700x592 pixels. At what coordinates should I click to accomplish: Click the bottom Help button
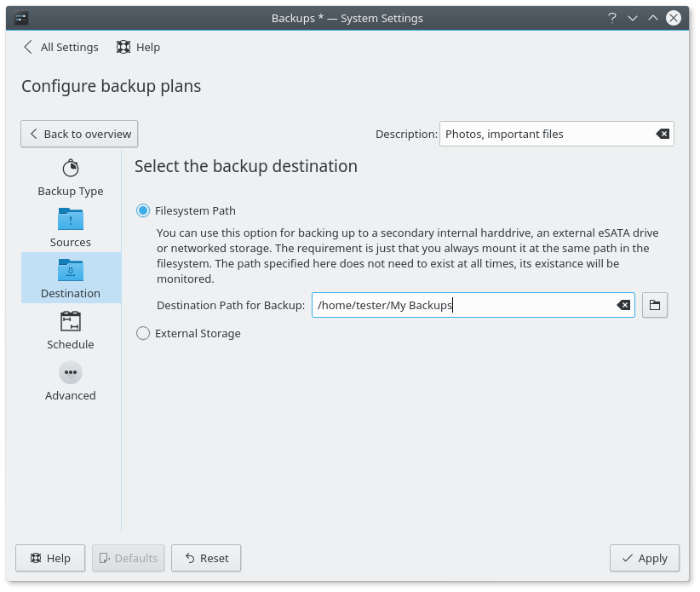[x=50, y=558]
